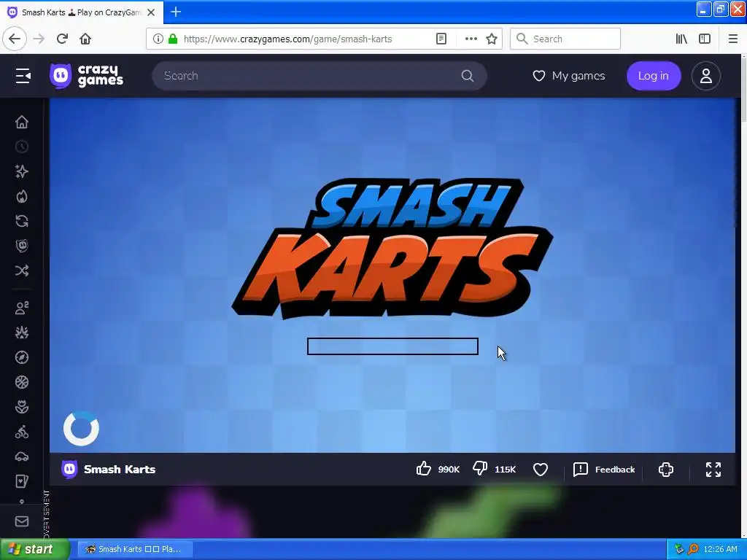Like the game with thumbs up
The width and height of the screenshot is (747, 560).
[438, 469]
